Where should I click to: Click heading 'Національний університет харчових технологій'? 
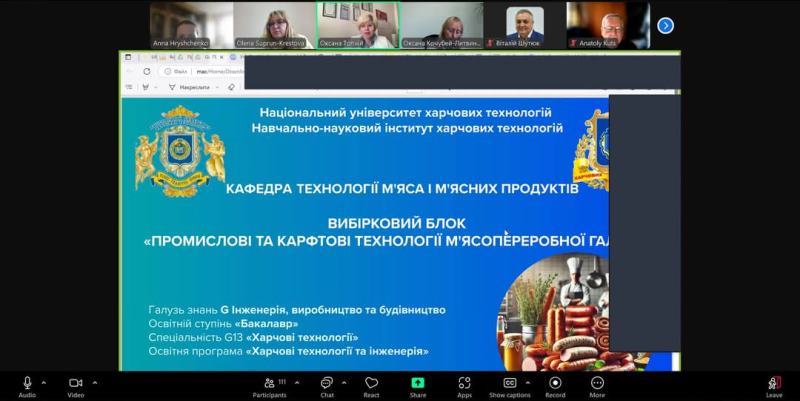click(406, 113)
